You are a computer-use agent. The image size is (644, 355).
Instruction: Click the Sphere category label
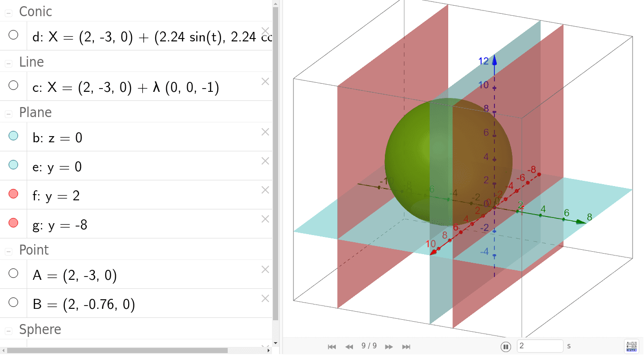pyautogui.click(x=40, y=329)
